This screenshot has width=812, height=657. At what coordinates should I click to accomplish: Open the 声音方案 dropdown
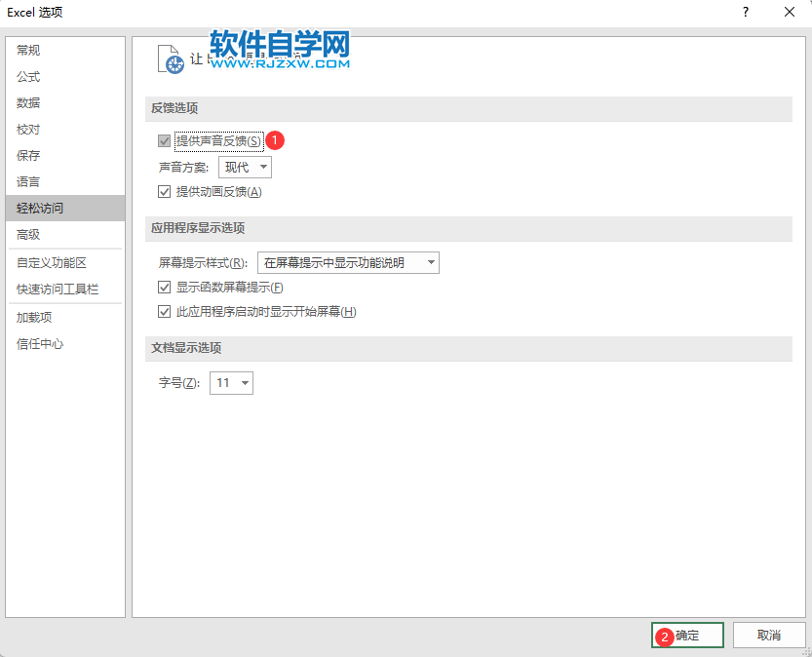pyautogui.click(x=245, y=168)
